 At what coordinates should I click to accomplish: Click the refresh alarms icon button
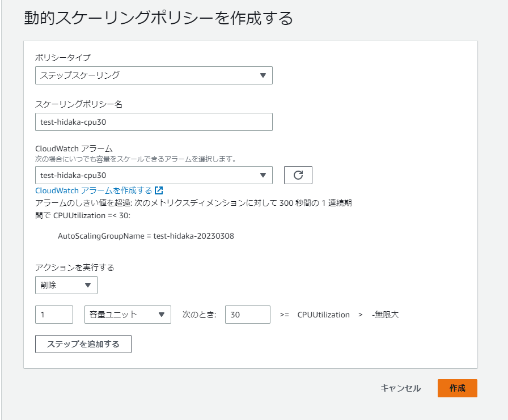click(x=298, y=175)
